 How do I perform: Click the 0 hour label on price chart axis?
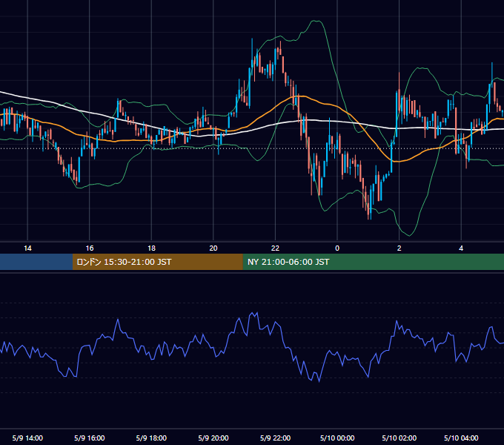coord(337,248)
